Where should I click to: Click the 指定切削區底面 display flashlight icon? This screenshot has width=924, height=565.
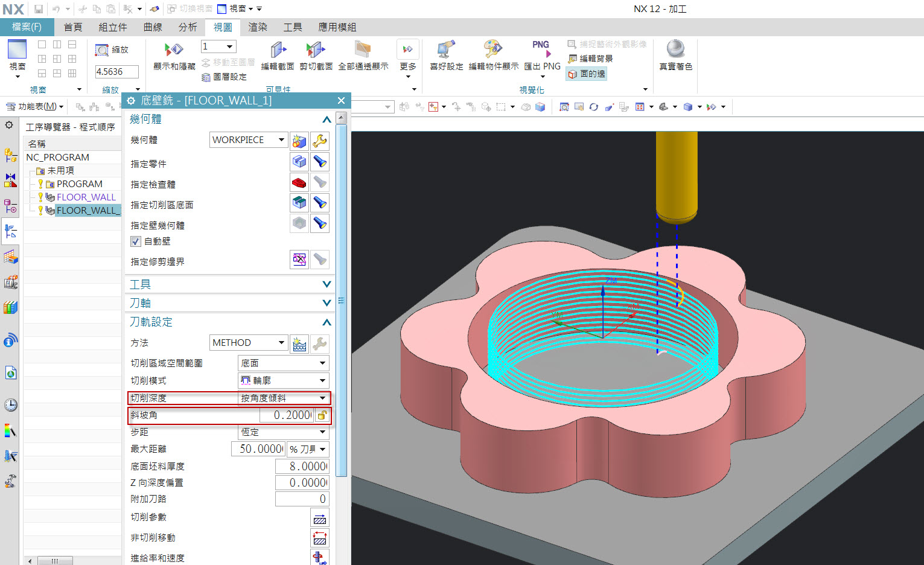pos(320,203)
